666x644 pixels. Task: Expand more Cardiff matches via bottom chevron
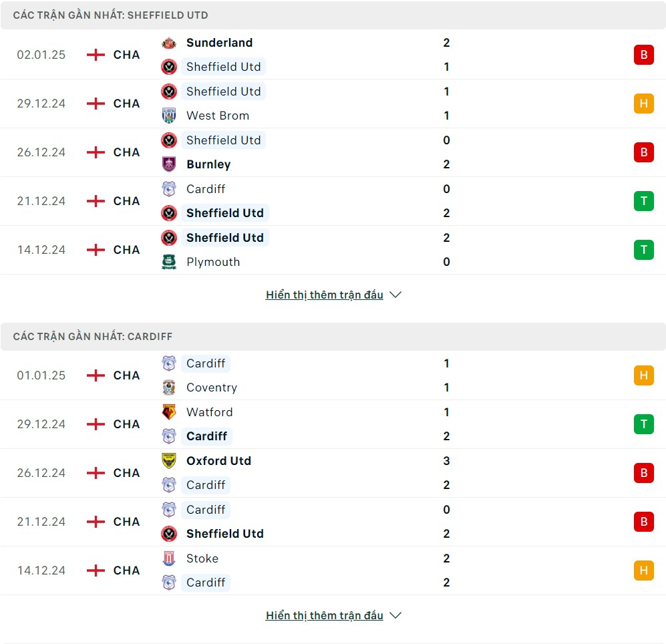coord(395,615)
